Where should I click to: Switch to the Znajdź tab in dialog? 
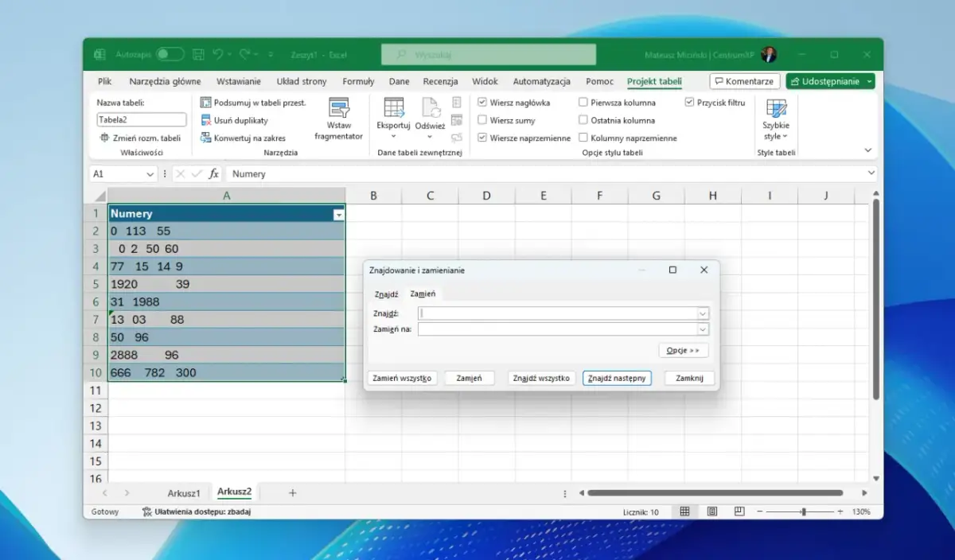coord(386,294)
